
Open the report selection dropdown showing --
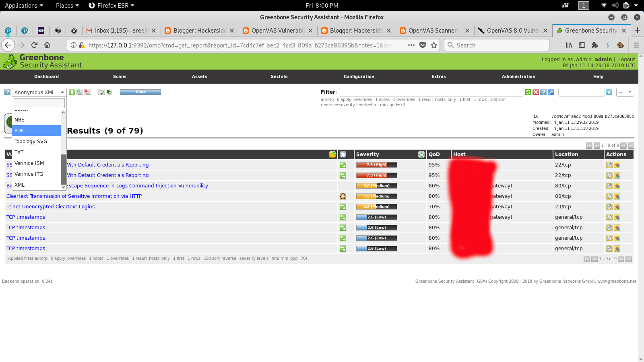click(x=625, y=92)
